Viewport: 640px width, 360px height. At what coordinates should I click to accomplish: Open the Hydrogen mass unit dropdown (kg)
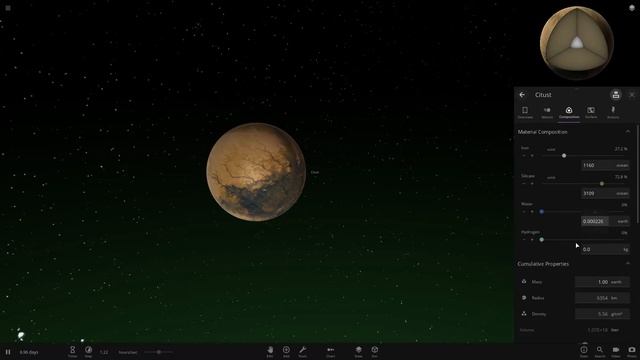(625, 249)
